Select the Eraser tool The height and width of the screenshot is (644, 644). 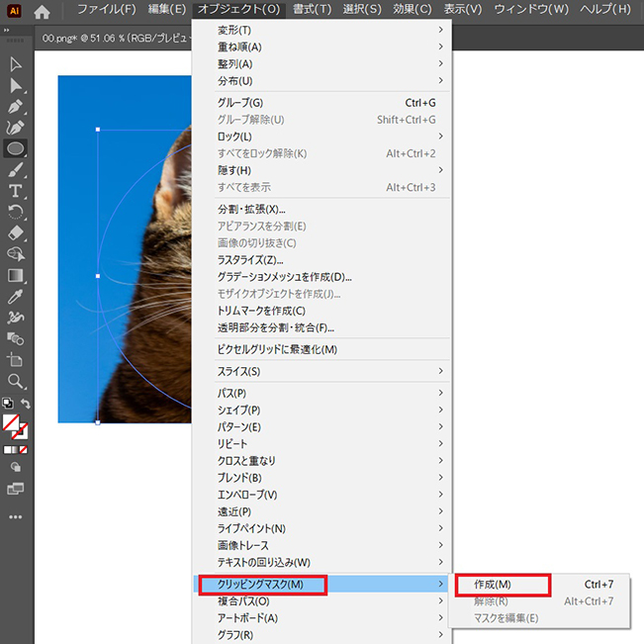(x=15, y=233)
